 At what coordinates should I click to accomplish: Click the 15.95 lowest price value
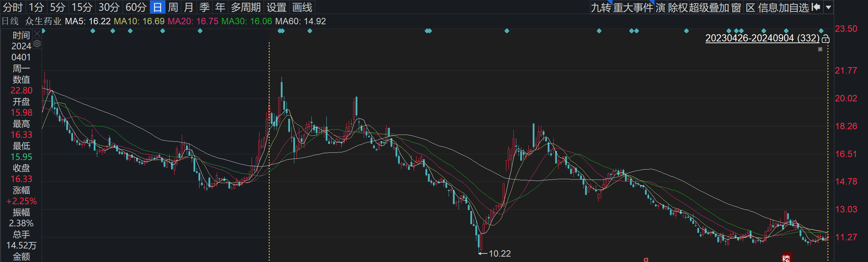point(21,157)
